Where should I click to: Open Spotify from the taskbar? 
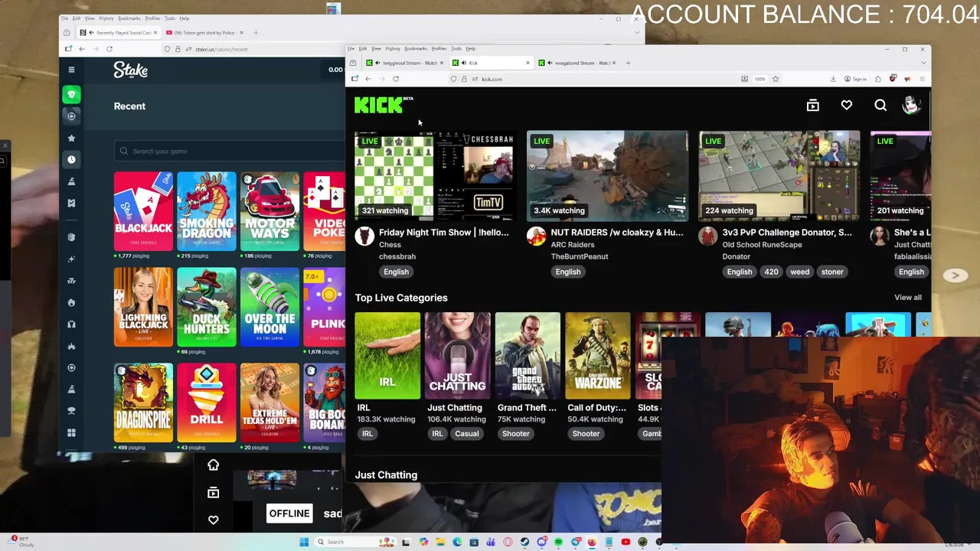[558, 542]
